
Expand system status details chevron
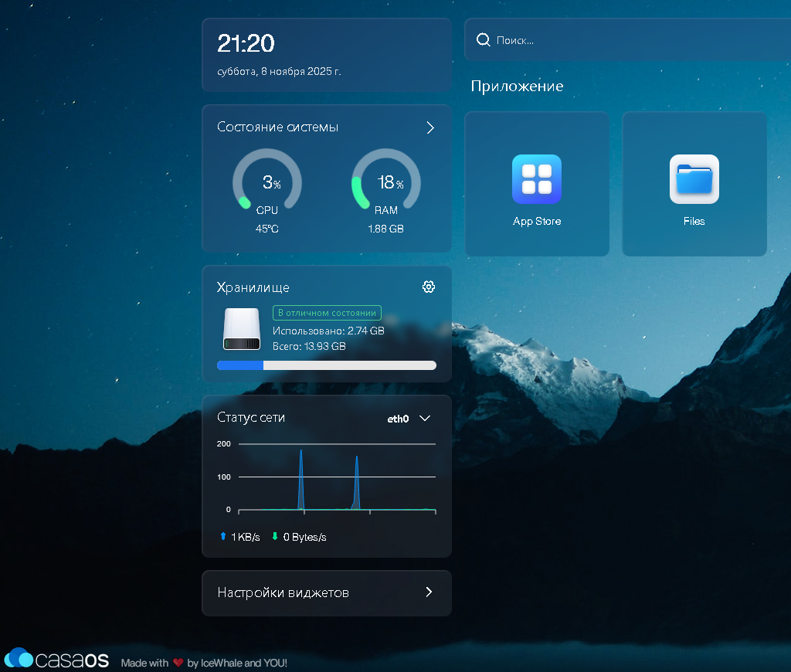(x=429, y=127)
